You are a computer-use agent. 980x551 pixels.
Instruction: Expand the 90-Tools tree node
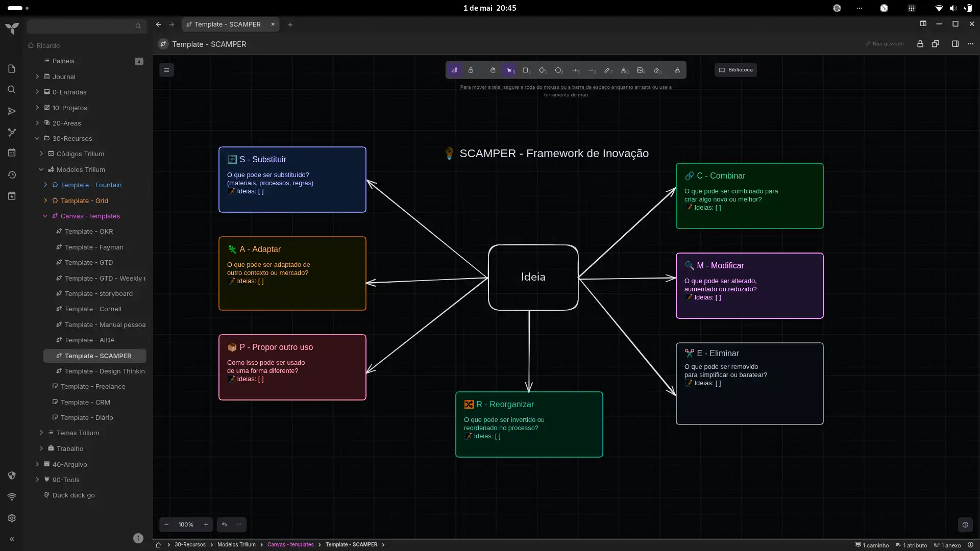click(x=37, y=480)
